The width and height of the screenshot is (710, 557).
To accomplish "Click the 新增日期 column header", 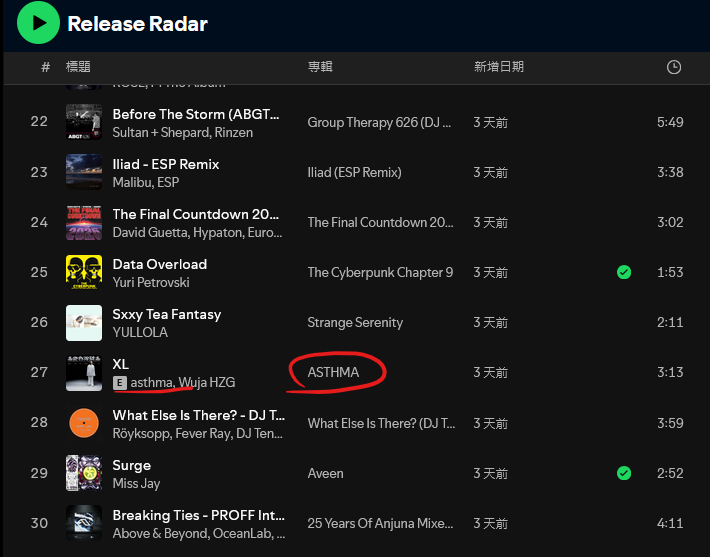I will (x=499, y=67).
